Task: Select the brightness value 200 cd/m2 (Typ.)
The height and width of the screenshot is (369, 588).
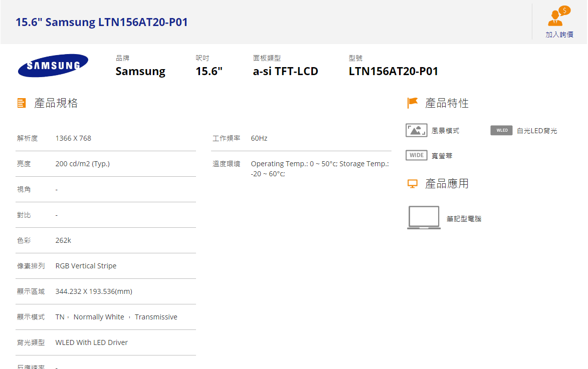Action: (x=83, y=164)
